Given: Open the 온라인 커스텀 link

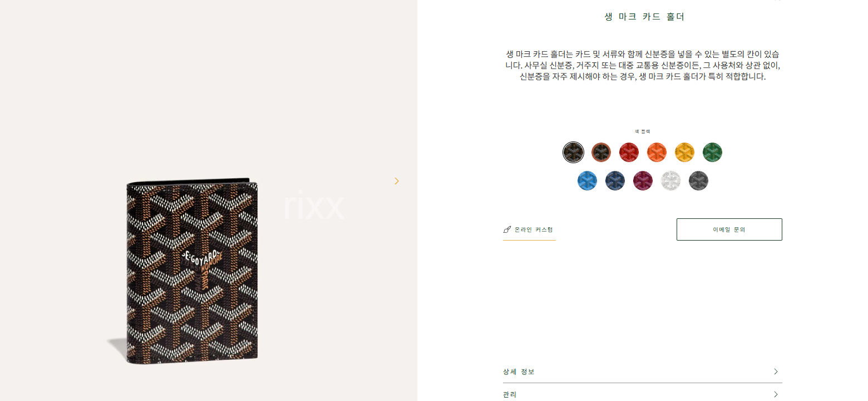Looking at the screenshot, I should (x=529, y=229).
